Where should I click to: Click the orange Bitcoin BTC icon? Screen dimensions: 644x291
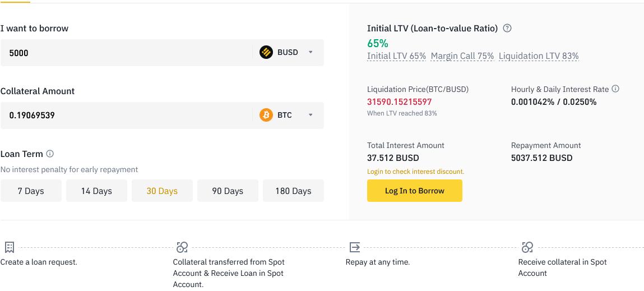click(266, 115)
